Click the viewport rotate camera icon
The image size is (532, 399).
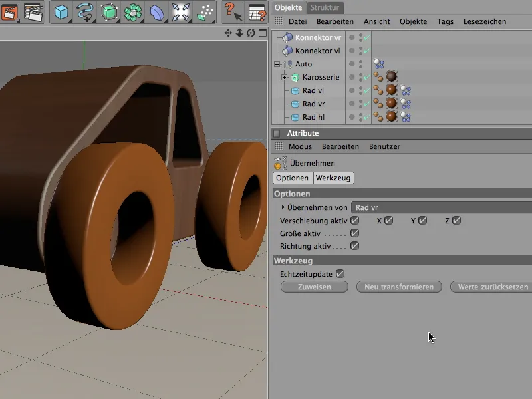click(251, 33)
